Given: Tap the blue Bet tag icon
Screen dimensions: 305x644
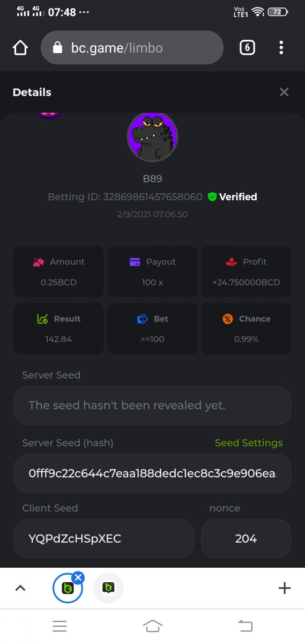Looking at the screenshot, I should (142, 319).
